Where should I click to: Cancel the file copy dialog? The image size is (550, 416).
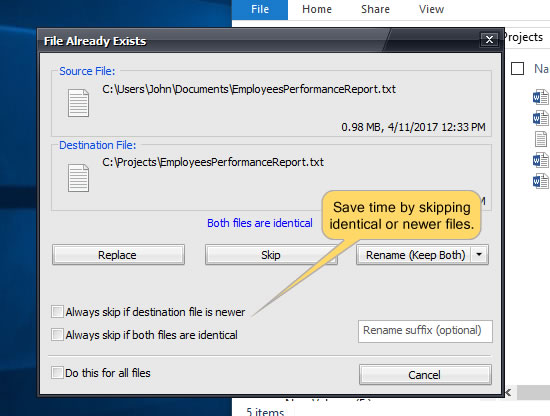425,375
